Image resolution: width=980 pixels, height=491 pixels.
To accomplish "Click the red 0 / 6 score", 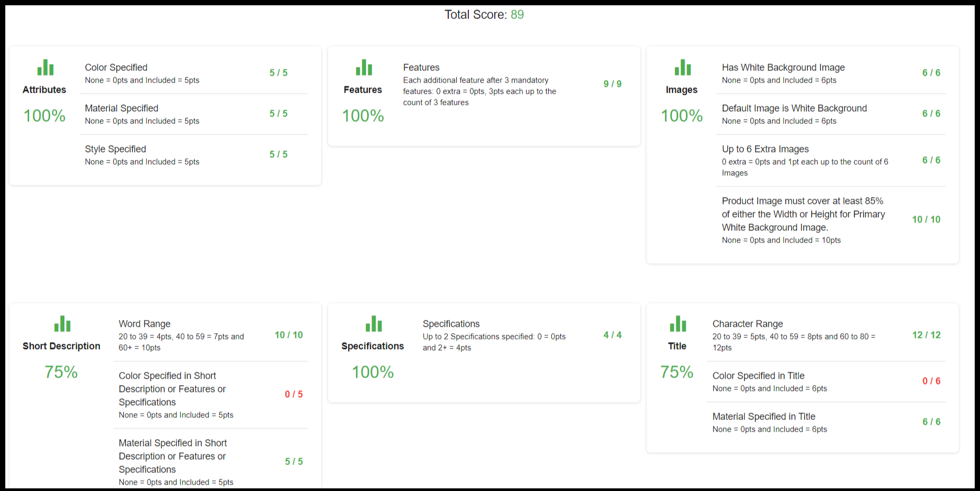I will [x=931, y=381].
